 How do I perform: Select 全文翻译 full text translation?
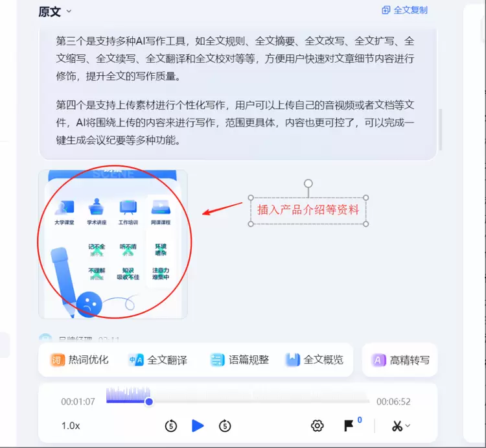tap(157, 360)
